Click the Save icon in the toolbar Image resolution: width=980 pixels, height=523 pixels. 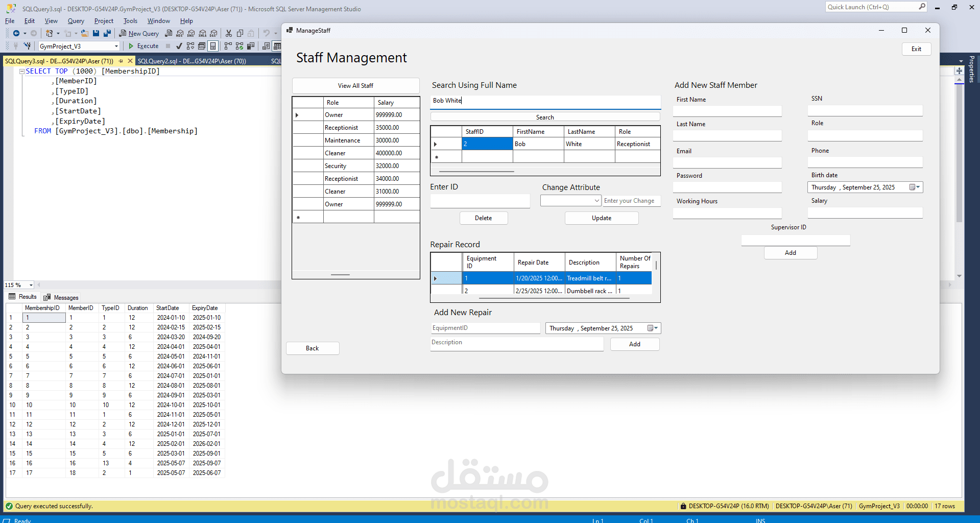coord(96,33)
